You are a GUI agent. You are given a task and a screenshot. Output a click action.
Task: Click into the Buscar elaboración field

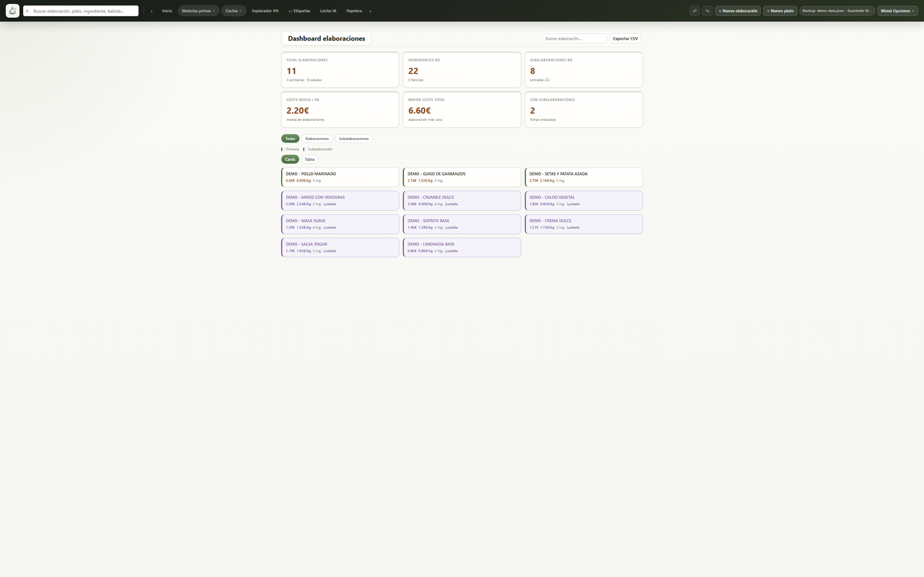(574, 38)
